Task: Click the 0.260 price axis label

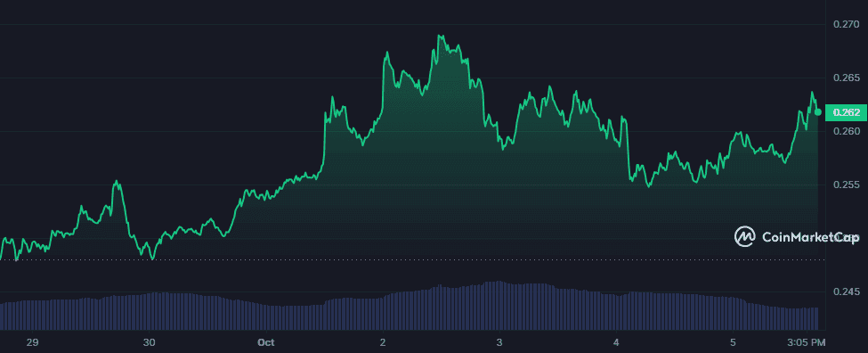Action: [846, 131]
